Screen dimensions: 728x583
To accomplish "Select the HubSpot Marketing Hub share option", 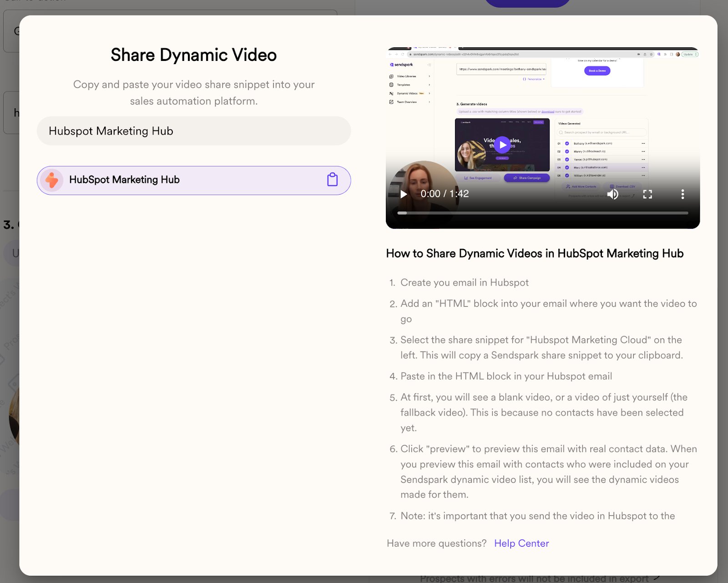I will click(x=194, y=181).
